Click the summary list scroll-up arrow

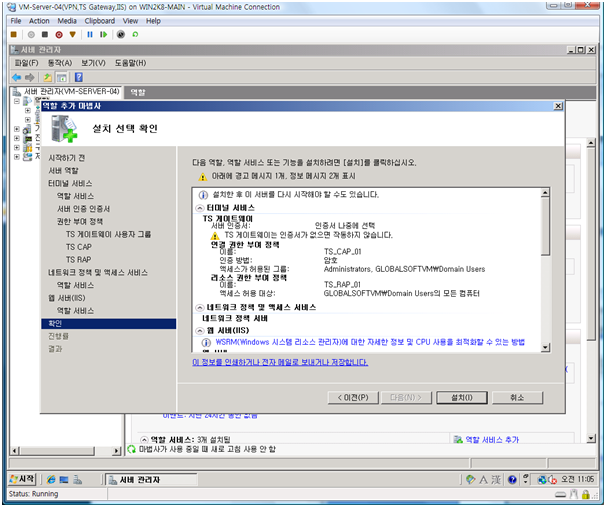[x=545, y=192]
